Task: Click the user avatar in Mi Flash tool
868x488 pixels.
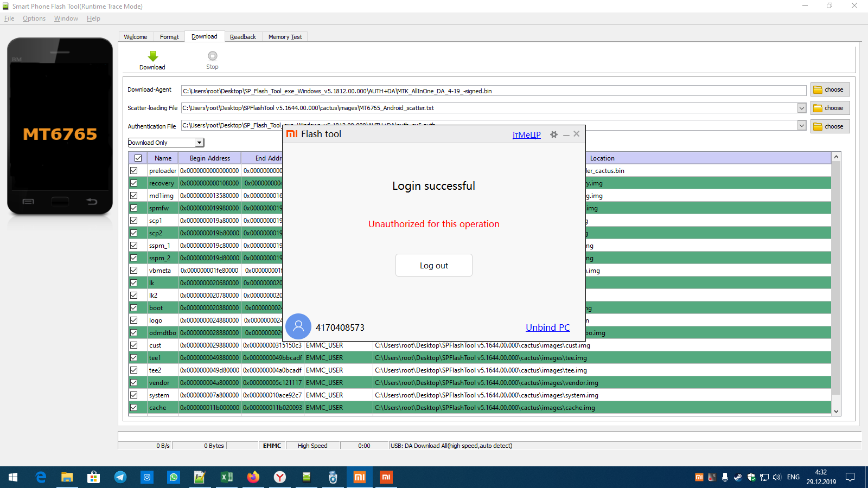Action: (x=298, y=326)
